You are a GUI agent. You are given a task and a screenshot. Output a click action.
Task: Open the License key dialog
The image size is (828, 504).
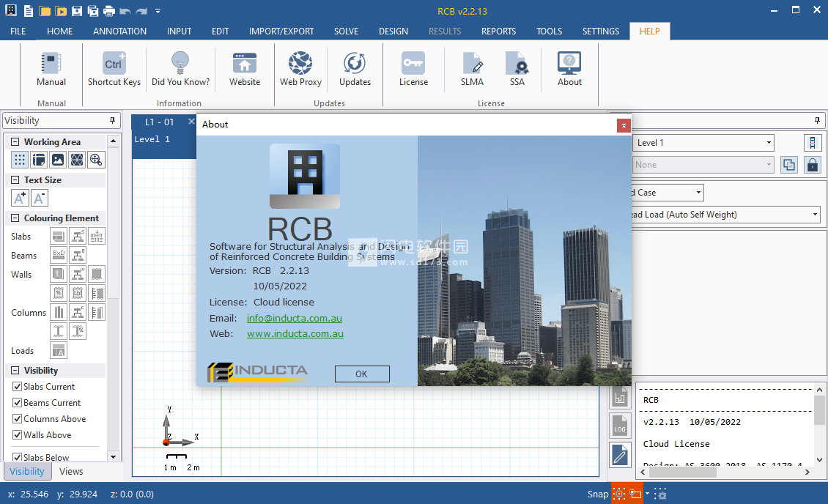click(413, 69)
